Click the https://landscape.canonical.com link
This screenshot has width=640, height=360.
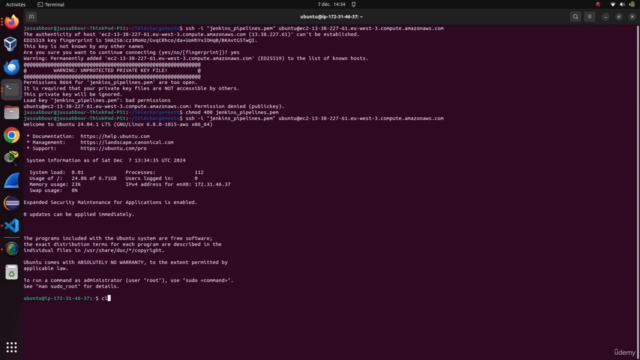pos(127,142)
